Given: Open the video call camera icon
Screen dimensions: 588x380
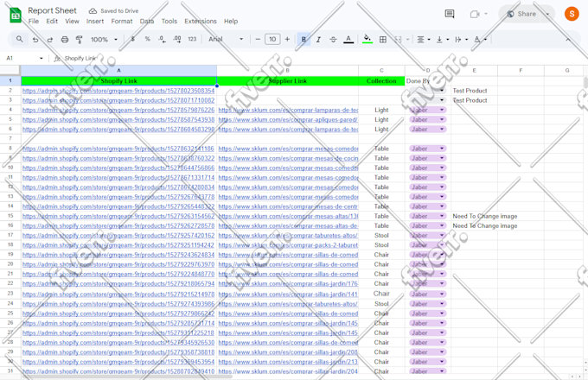Looking at the screenshot, I should [x=475, y=14].
